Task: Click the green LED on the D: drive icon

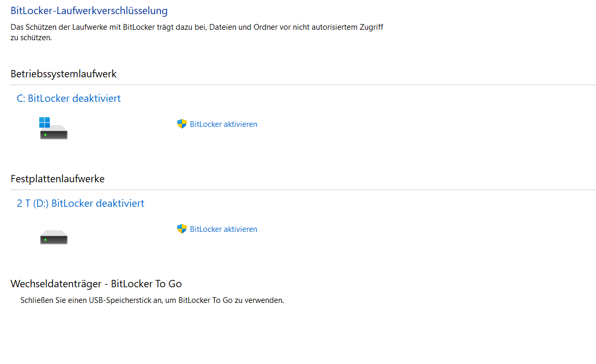Action: [x=45, y=240]
